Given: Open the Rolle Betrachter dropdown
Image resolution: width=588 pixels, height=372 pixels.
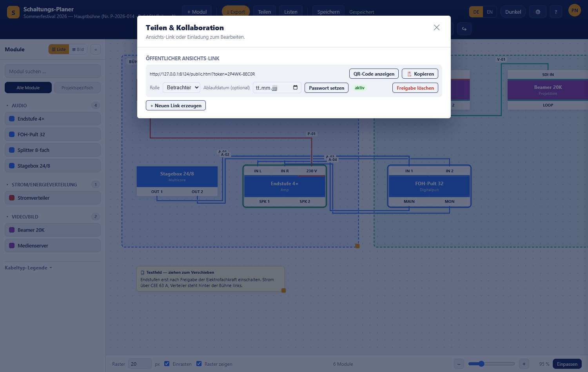Looking at the screenshot, I should point(181,88).
